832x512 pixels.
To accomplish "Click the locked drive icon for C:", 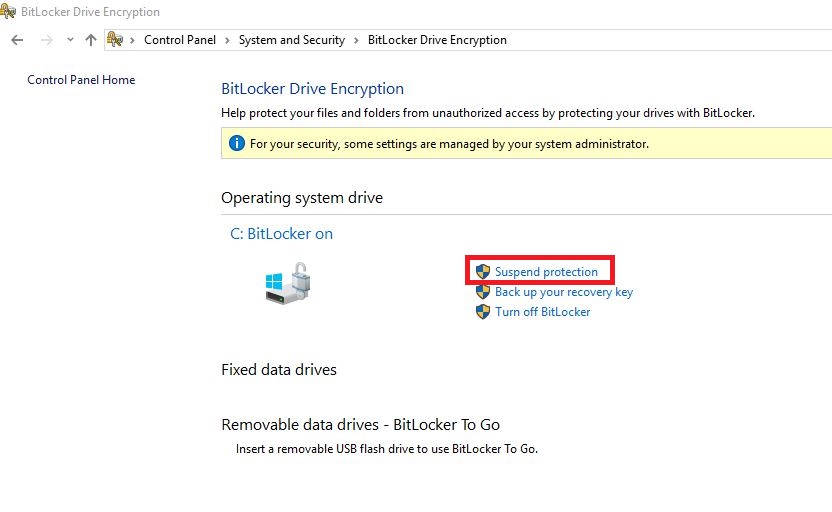I will pyautogui.click(x=287, y=283).
